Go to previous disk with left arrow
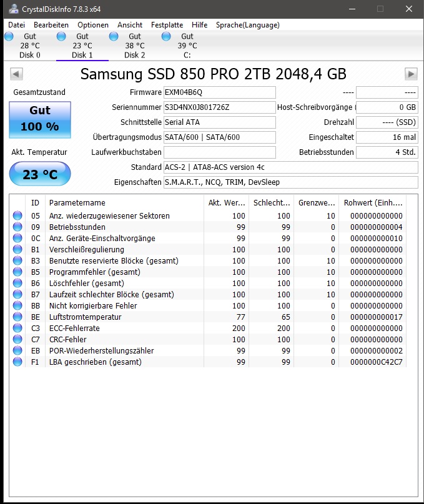 click(16, 74)
